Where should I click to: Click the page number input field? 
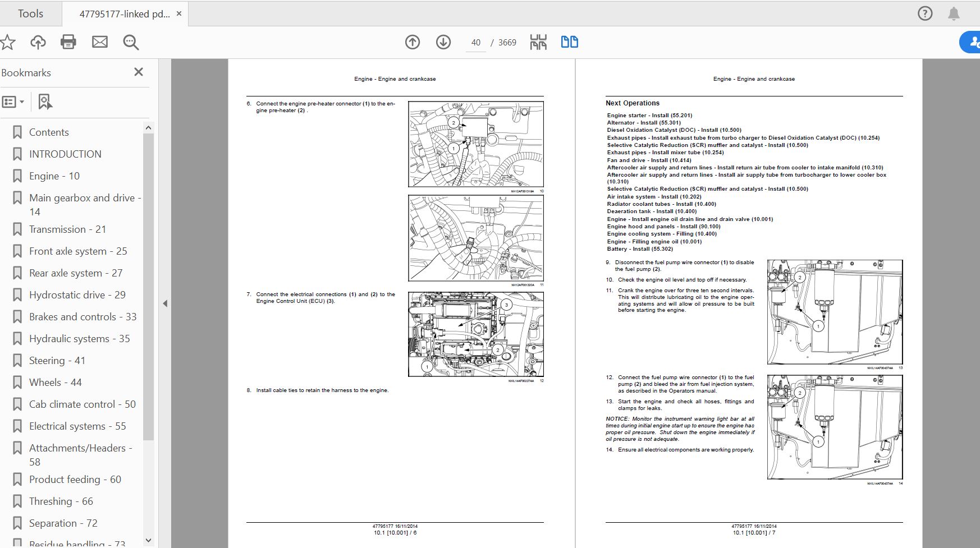[476, 43]
